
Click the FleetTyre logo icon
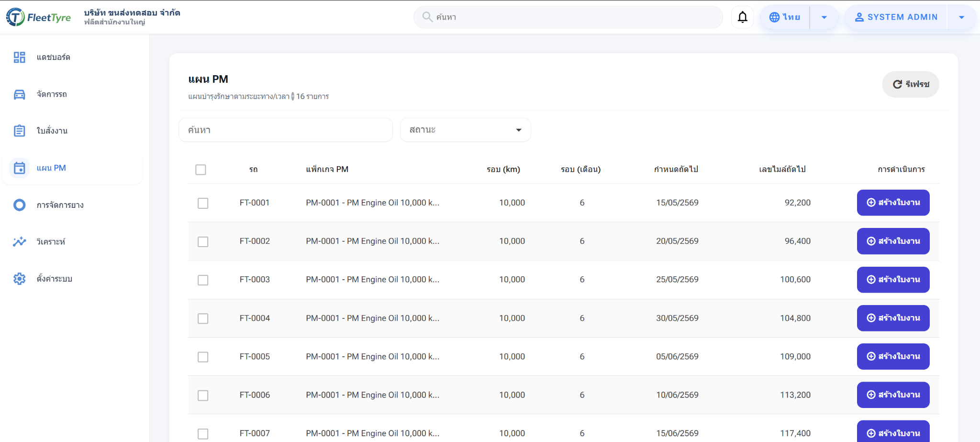pos(15,17)
